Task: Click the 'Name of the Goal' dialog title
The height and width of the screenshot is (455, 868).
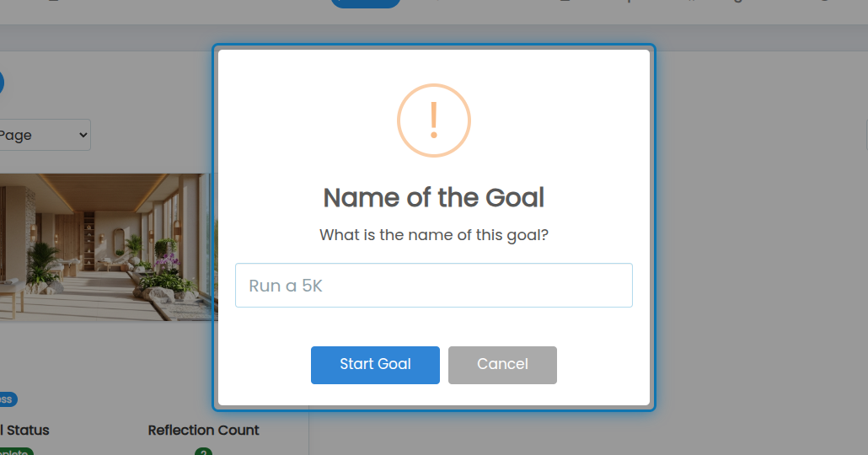Action: click(x=434, y=198)
